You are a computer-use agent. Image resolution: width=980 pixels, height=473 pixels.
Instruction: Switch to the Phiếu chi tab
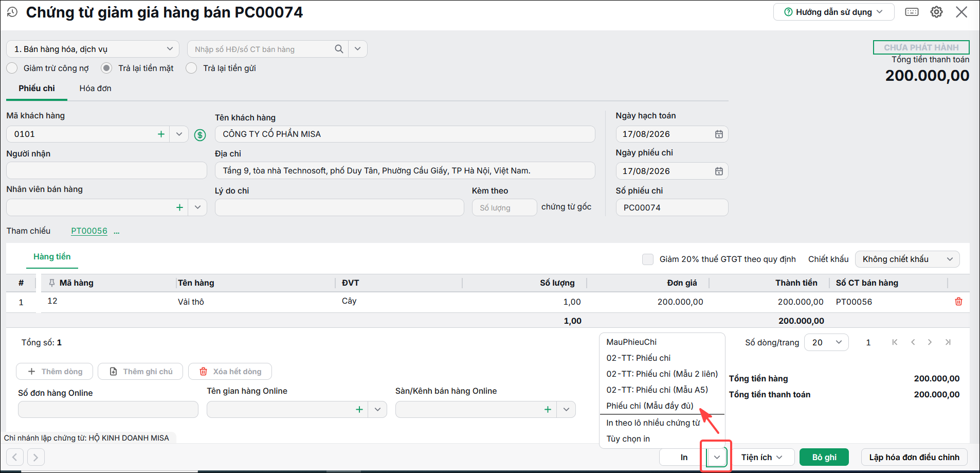(37, 89)
